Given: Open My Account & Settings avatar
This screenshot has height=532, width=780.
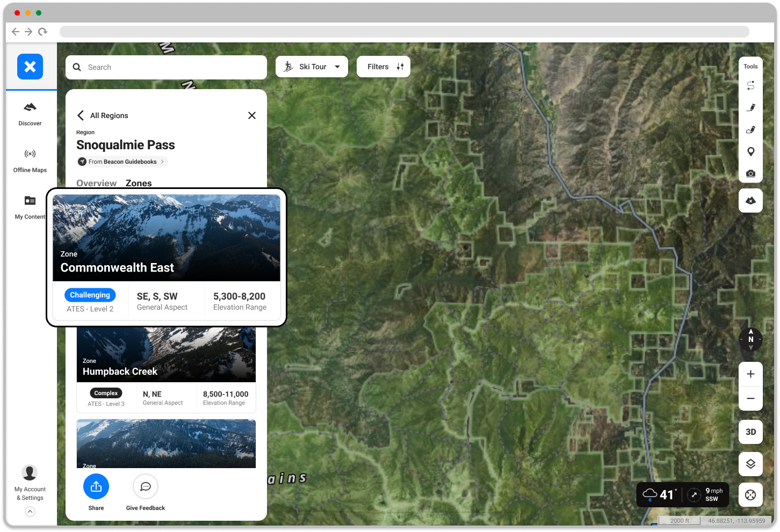Looking at the screenshot, I should point(30,472).
